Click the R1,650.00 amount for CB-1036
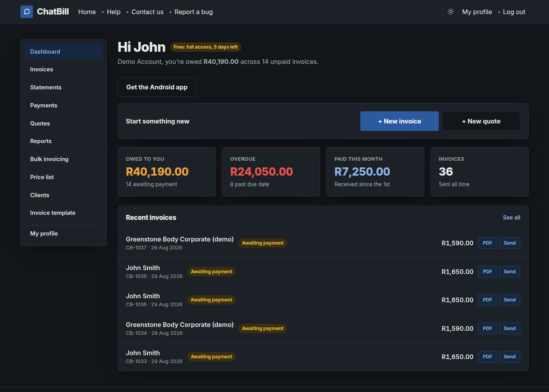The height and width of the screenshot is (392, 549). [x=457, y=272]
